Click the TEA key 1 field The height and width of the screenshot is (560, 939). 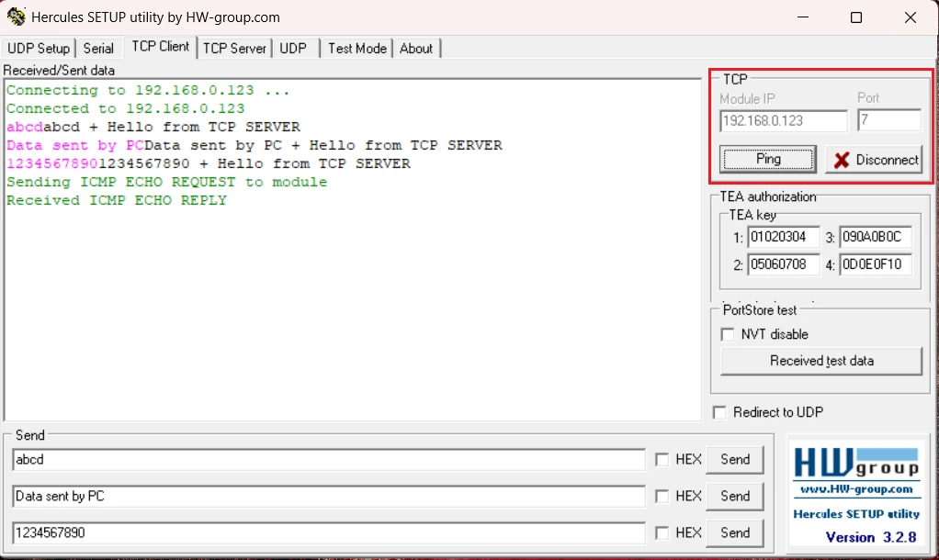click(x=784, y=237)
